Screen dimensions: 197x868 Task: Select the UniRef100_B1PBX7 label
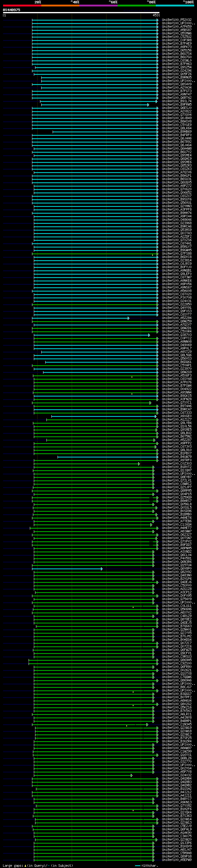tap(177, 454)
